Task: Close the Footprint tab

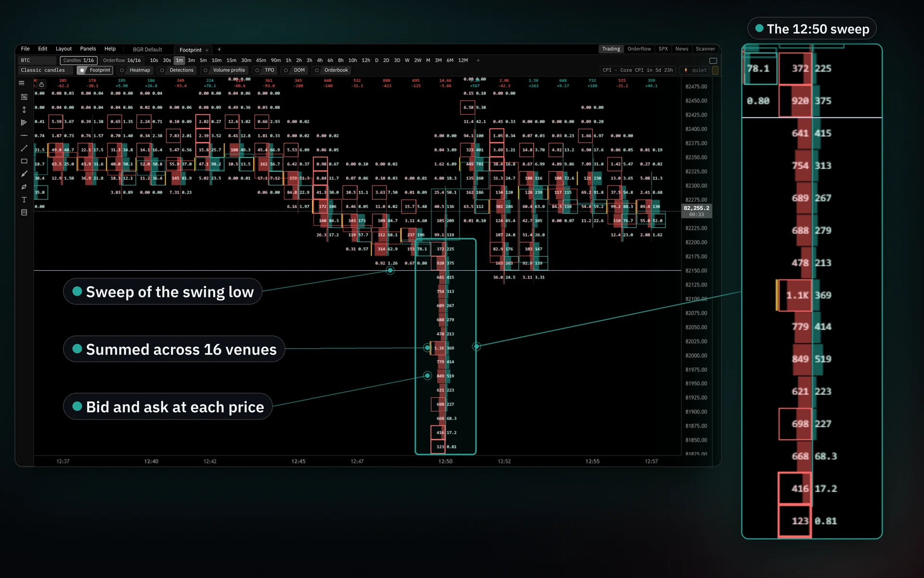Action: pyautogui.click(x=207, y=50)
